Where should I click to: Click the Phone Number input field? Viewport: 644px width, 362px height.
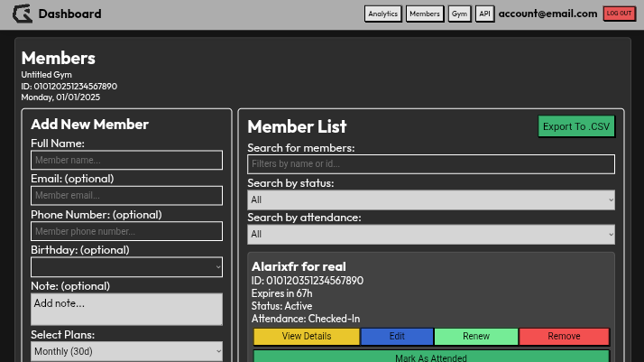tap(126, 232)
